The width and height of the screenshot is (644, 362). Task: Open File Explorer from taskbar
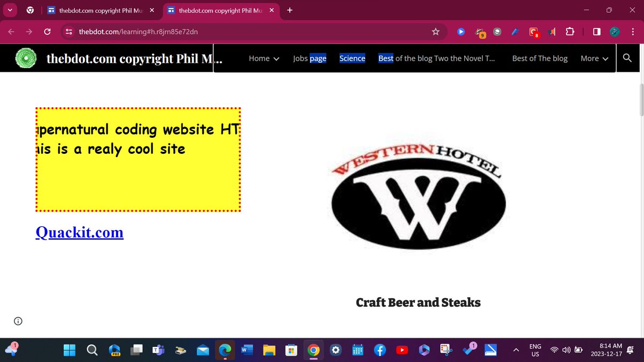tap(269, 350)
